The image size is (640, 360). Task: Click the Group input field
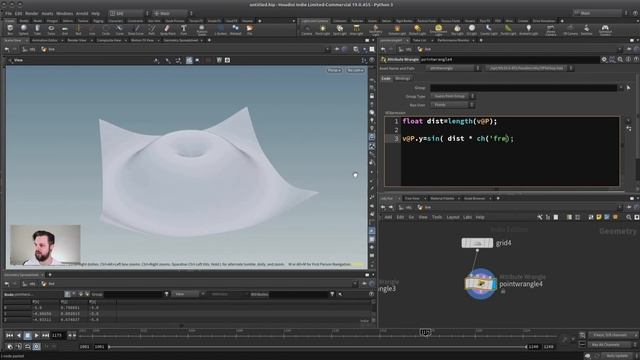(x=524, y=88)
